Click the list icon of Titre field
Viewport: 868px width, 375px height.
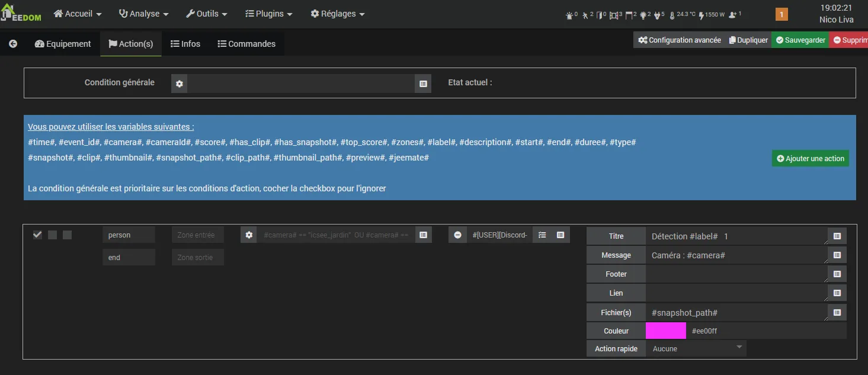(x=837, y=236)
